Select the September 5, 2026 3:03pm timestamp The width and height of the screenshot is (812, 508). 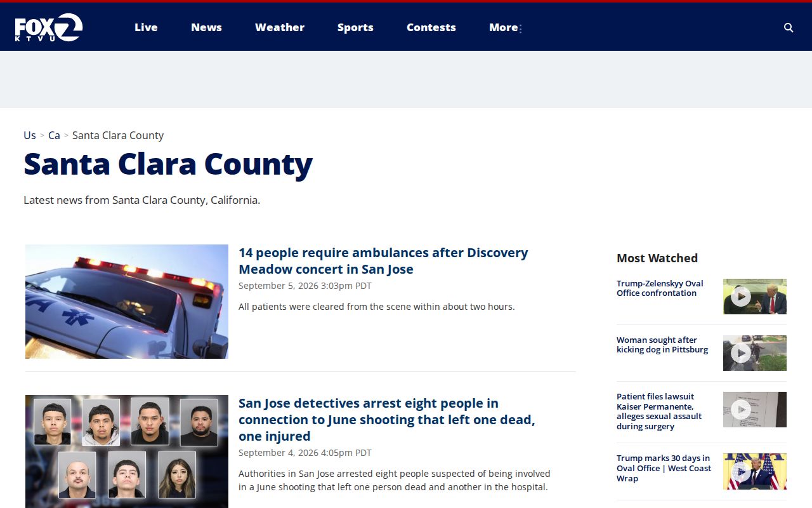pyautogui.click(x=305, y=286)
